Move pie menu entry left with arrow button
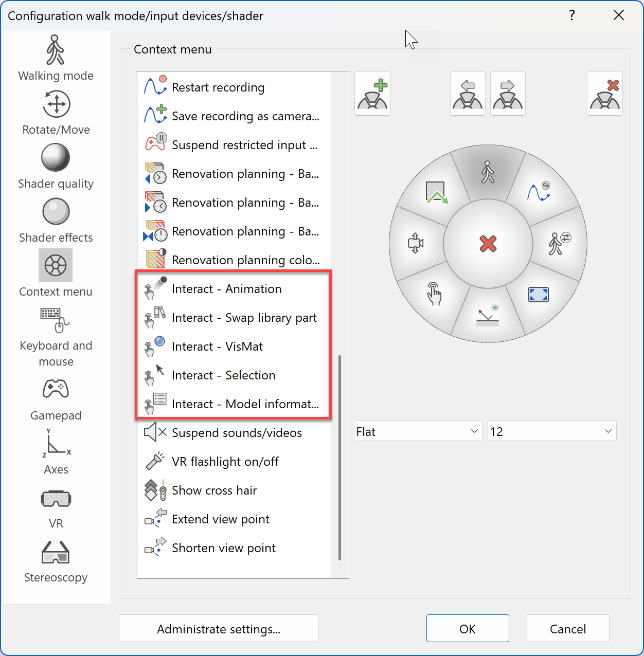Screen dimensions: 644x656 (x=468, y=94)
